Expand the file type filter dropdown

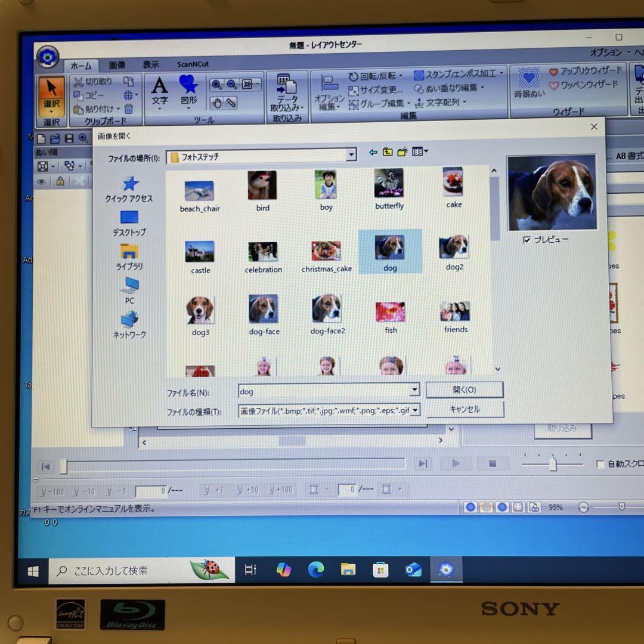(x=415, y=410)
